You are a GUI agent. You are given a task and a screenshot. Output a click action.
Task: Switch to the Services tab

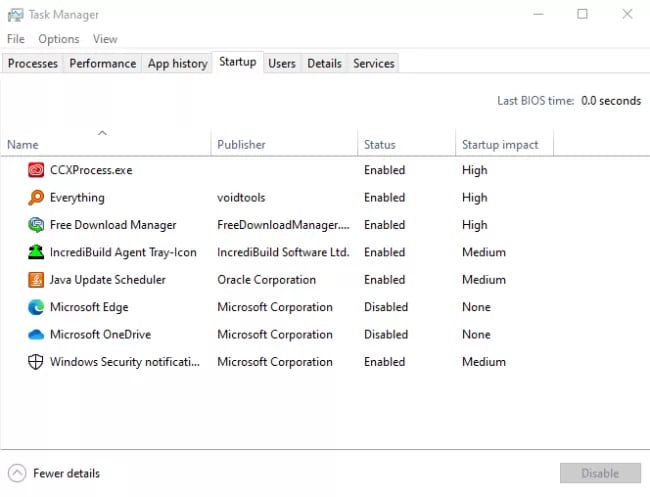click(x=374, y=63)
